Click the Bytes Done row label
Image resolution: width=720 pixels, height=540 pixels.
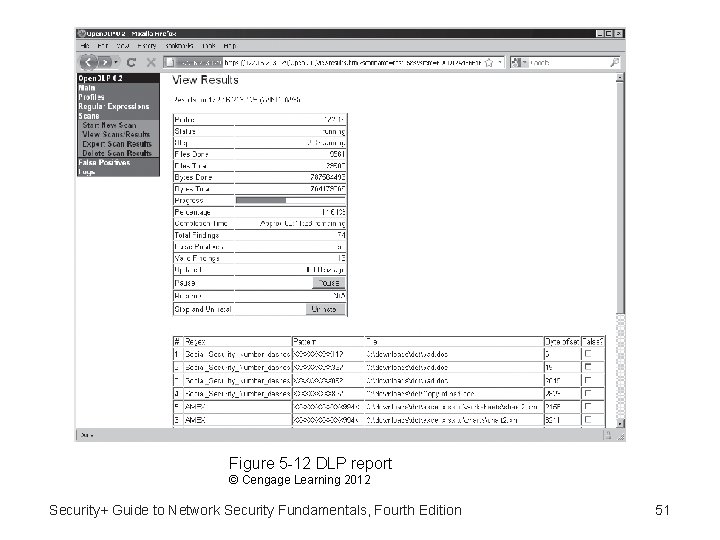[x=193, y=177]
